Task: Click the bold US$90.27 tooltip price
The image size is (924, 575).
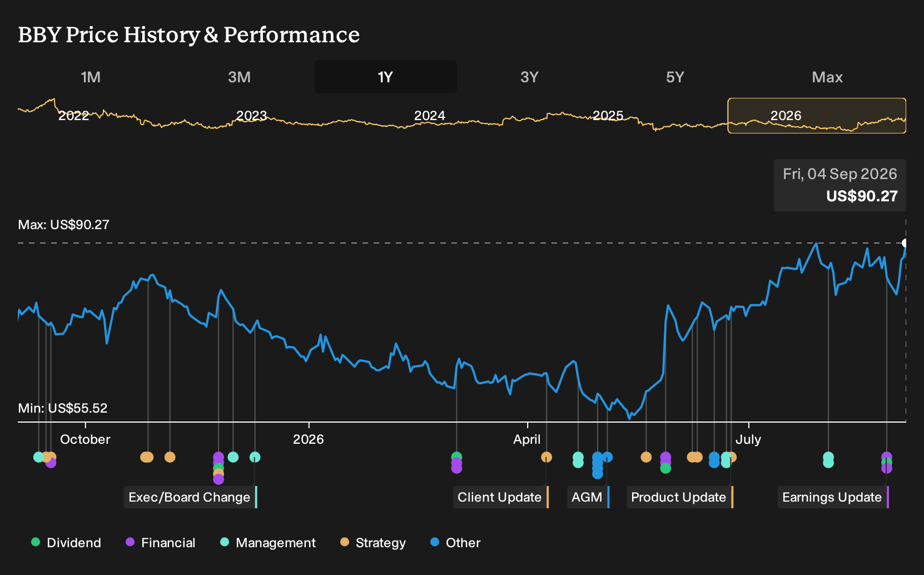Action: tap(862, 196)
